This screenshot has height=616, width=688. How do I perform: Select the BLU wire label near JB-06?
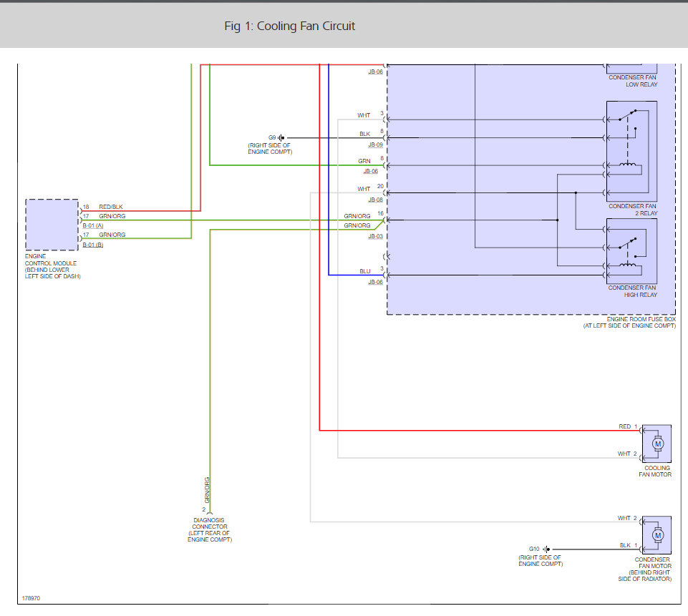(x=364, y=270)
